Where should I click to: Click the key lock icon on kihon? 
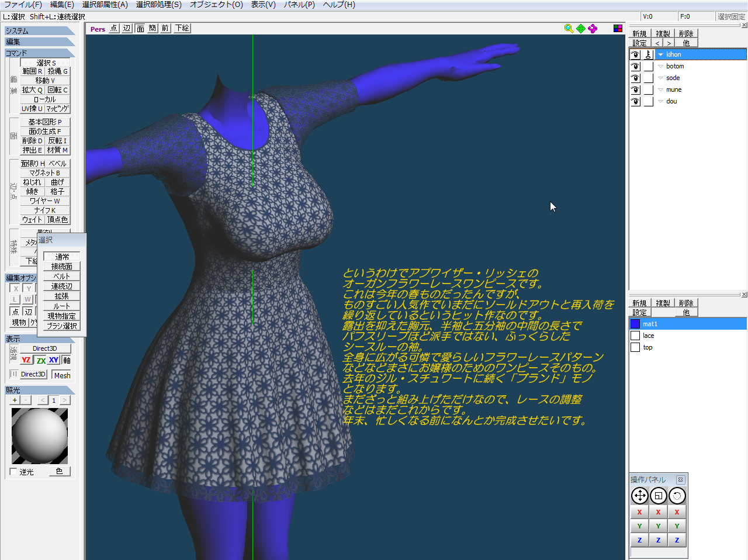click(x=648, y=54)
